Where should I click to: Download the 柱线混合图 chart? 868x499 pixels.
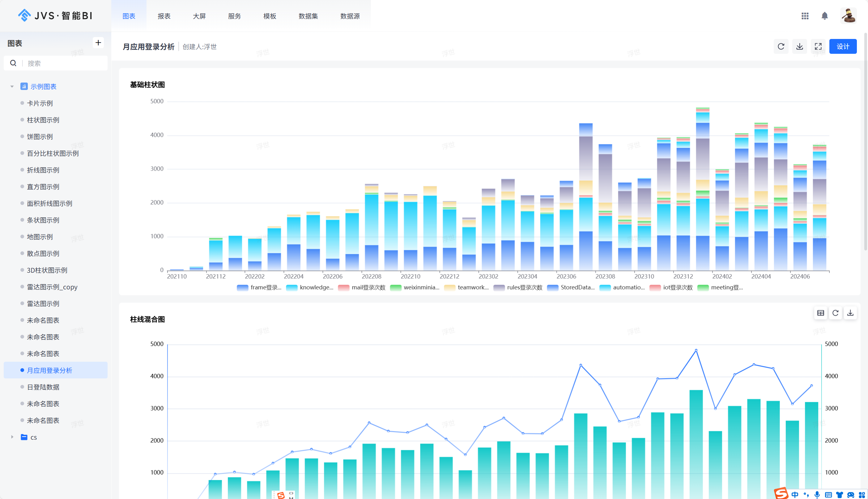pyautogui.click(x=850, y=313)
